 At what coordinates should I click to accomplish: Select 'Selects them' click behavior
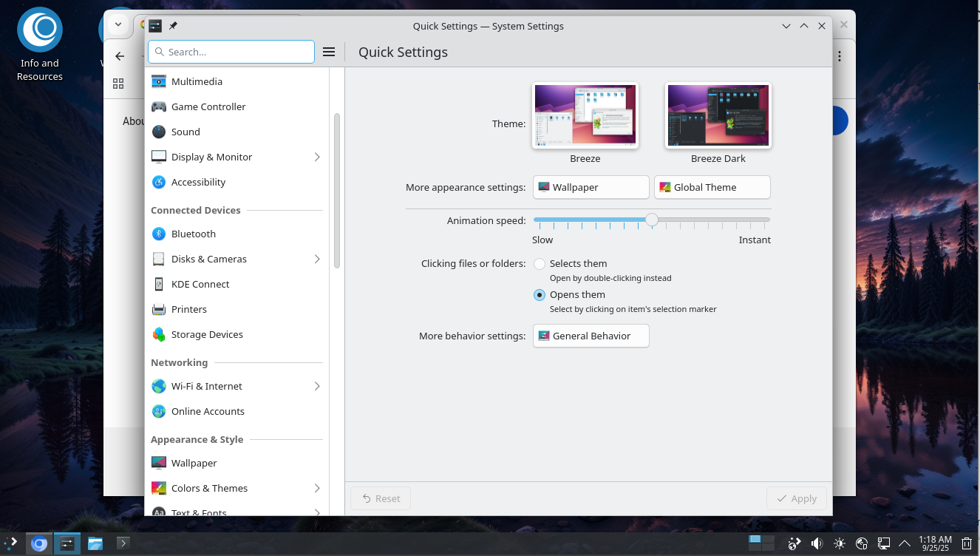540,264
